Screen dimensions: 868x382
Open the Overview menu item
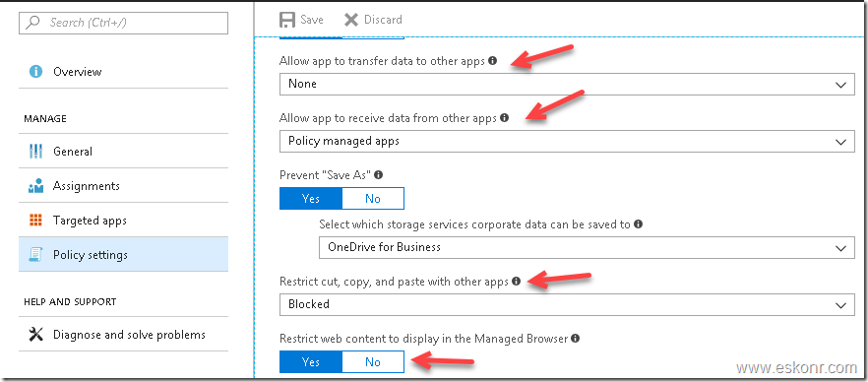click(123, 72)
